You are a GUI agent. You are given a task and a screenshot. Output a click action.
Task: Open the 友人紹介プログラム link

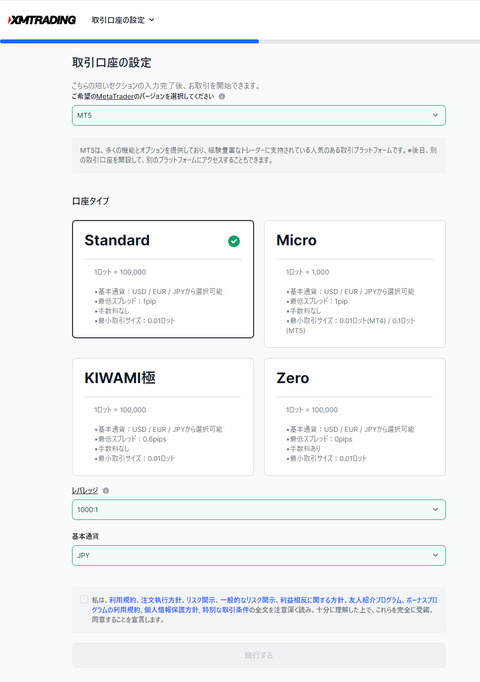[x=375, y=600]
